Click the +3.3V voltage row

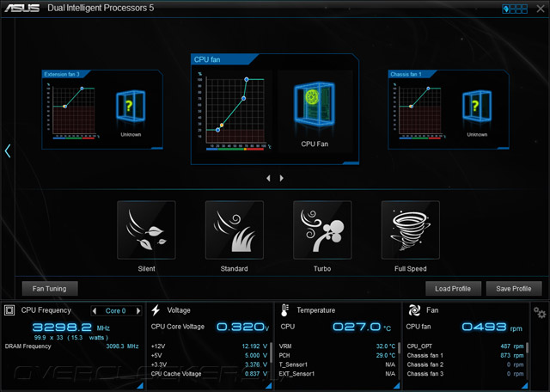pos(209,364)
